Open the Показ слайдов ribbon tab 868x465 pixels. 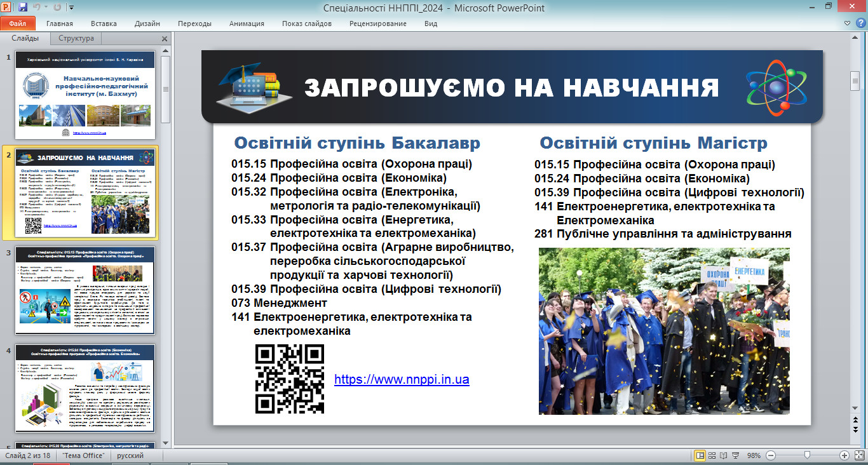307,24
